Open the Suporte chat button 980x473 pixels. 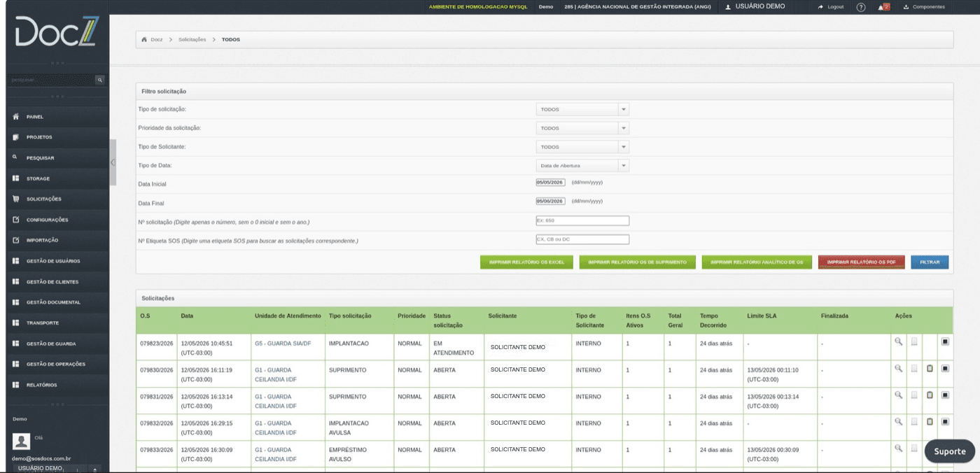coord(950,451)
